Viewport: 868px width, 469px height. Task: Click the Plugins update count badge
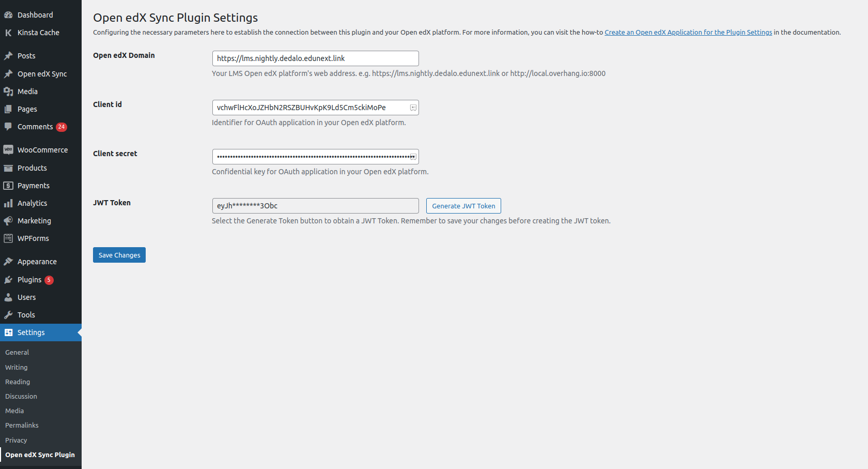click(x=49, y=280)
